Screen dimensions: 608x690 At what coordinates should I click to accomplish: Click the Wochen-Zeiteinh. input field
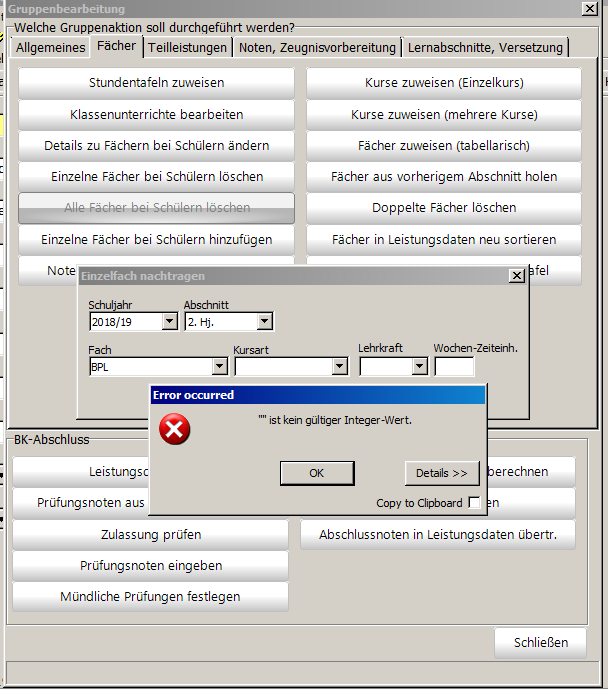tap(454, 366)
